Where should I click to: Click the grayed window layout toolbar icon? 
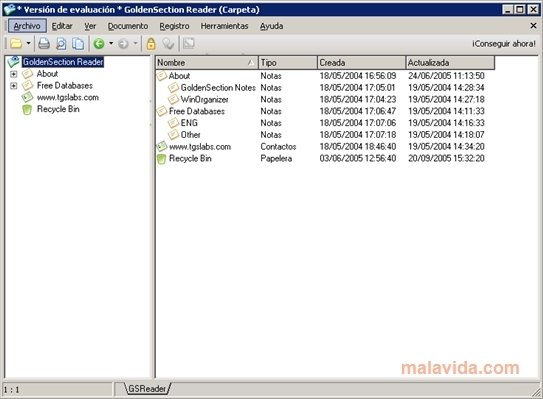click(x=189, y=43)
